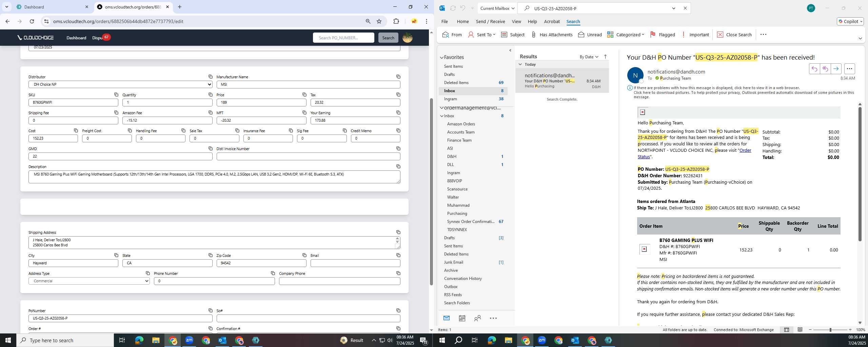Copy the Shipping Address value
The image size is (868, 347).
[x=398, y=232]
